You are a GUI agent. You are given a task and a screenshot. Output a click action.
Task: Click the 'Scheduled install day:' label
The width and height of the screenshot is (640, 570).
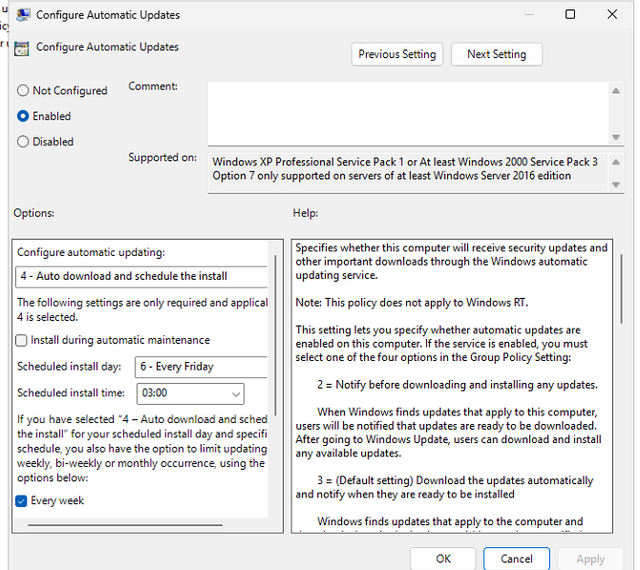pyautogui.click(x=69, y=367)
